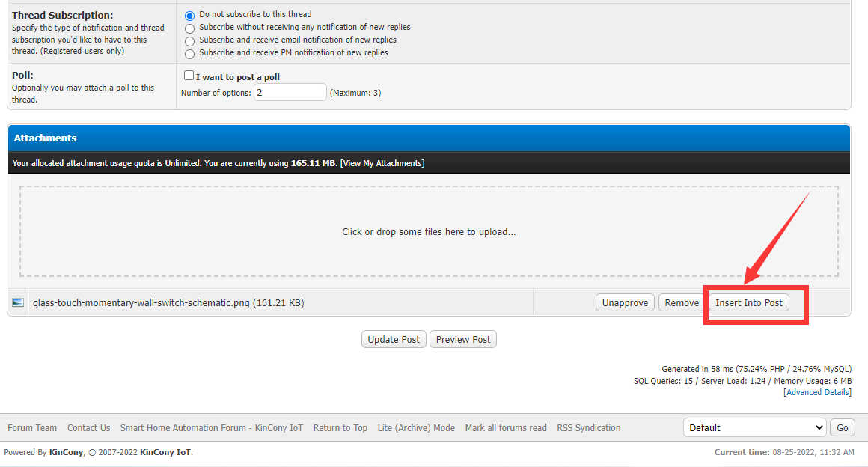This screenshot has width=868, height=467.
Task: Choose subscribe with PM notification option
Action: (189, 54)
